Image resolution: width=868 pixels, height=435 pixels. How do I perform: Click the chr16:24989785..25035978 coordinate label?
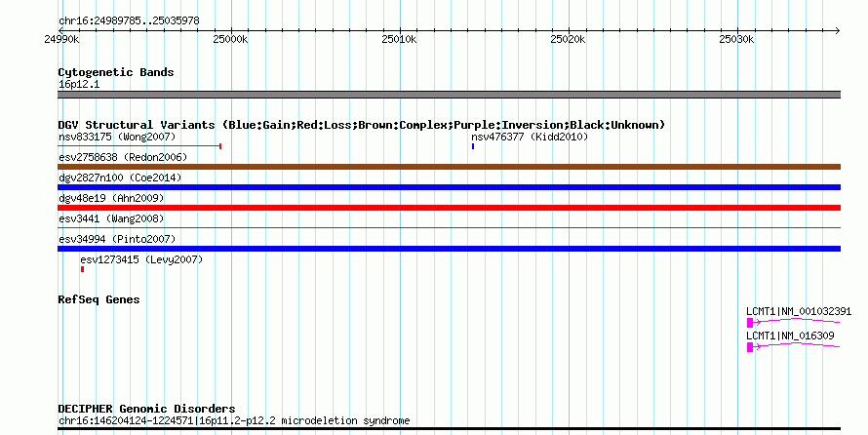(129, 21)
